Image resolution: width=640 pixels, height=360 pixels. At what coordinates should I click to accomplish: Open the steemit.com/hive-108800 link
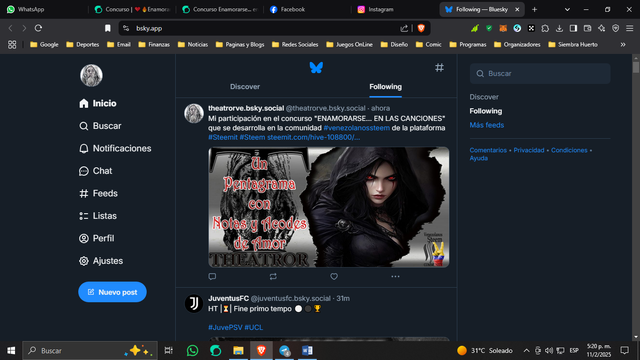tap(313, 138)
